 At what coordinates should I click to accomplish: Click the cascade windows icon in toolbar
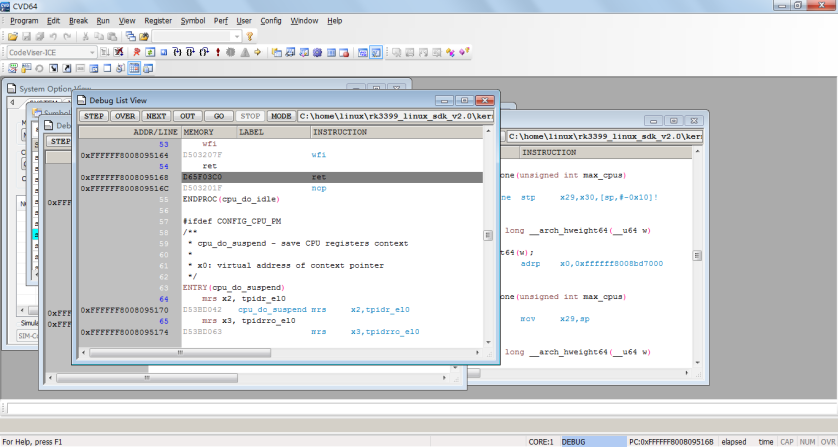pyautogui.click(x=130, y=36)
